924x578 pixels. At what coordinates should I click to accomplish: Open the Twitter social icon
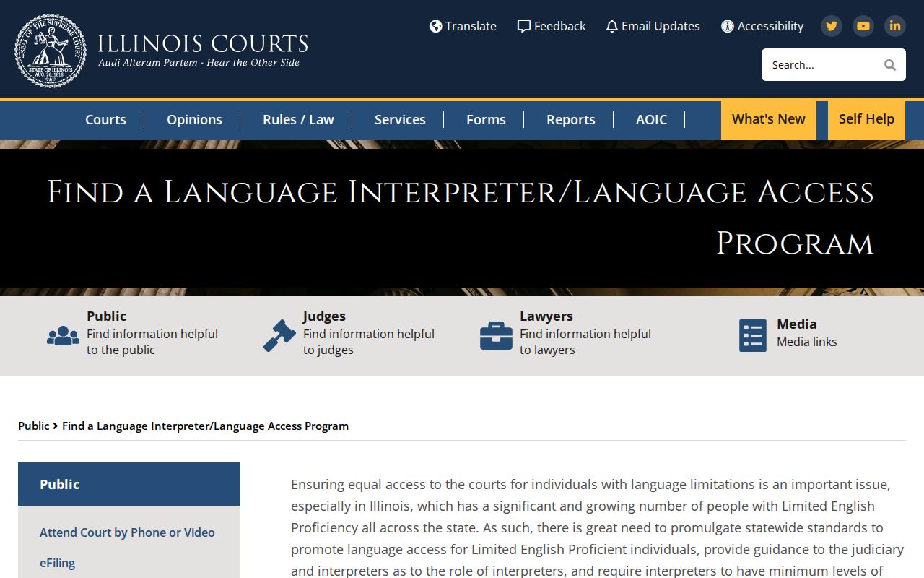click(832, 26)
